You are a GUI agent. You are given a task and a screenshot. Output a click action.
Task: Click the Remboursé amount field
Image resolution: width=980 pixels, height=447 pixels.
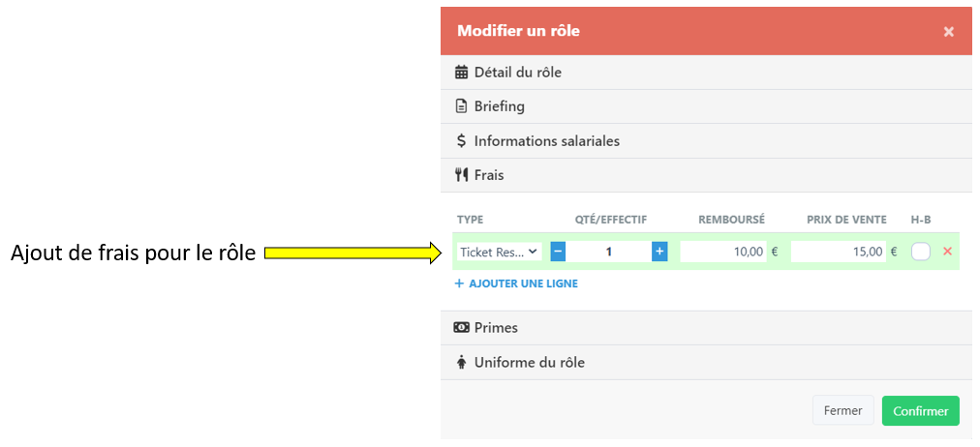point(723,252)
